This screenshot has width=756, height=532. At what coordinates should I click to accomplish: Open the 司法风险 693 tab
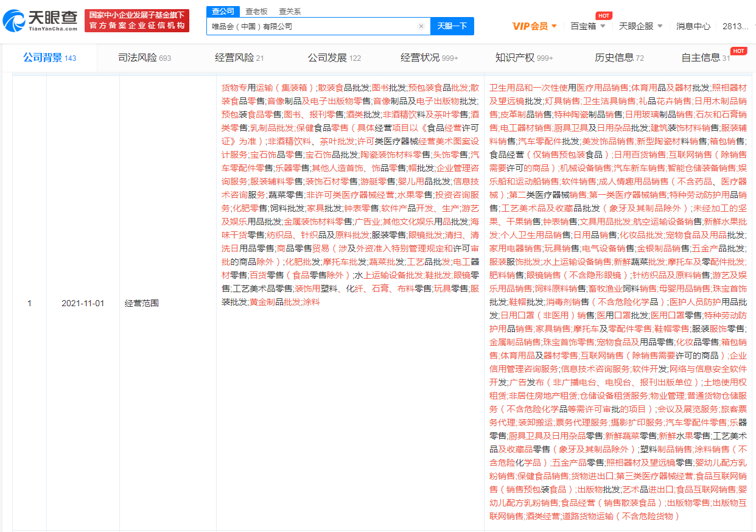tap(145, 58)
